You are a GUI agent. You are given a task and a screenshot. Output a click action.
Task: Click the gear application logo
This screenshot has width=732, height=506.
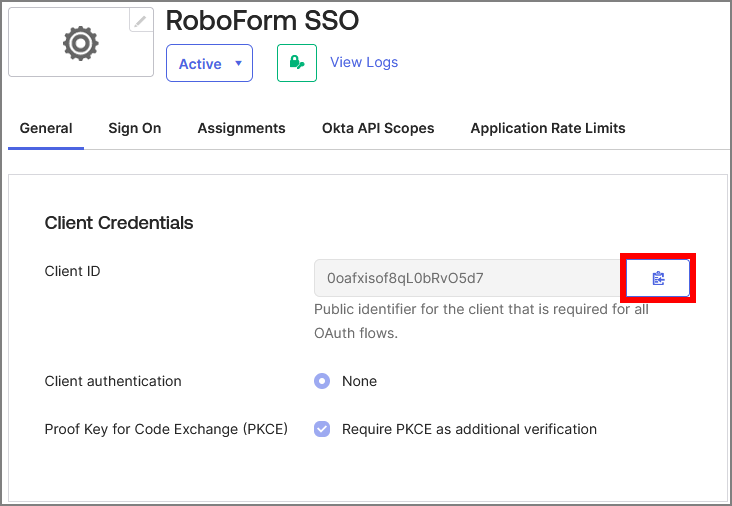point(81,44)
